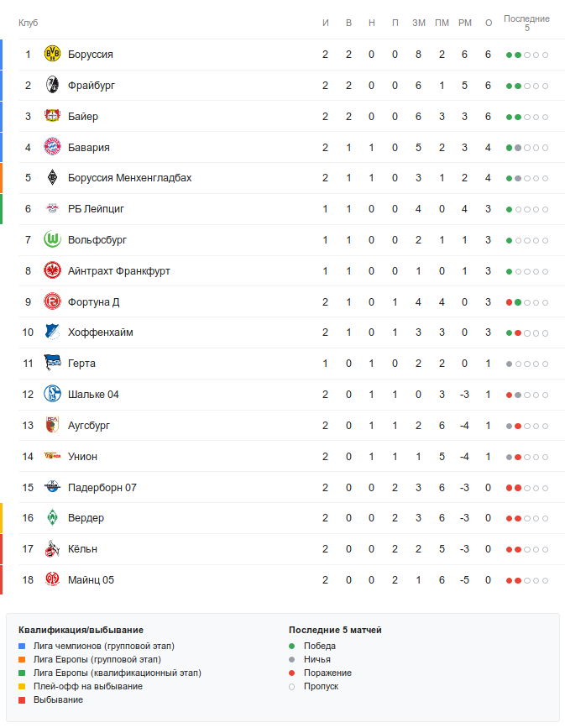Open the RB Leipzig logo
Screen dimensions: 565x728
[52, 209]
